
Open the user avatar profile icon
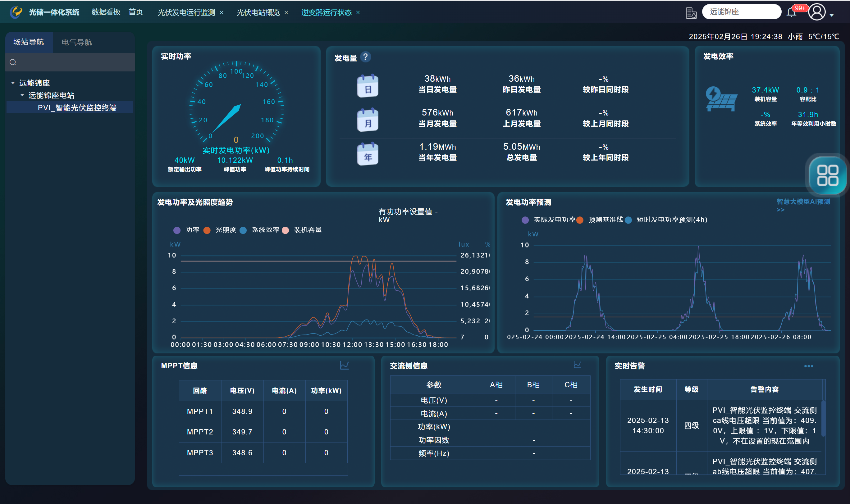(817, 12)
